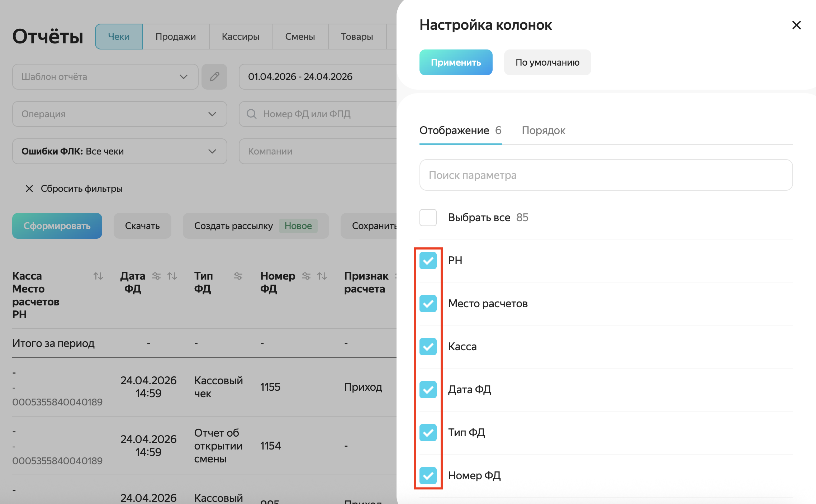
Task: Click the Выбрать все label
Action: pyautogui.click(x=479, y=218)
